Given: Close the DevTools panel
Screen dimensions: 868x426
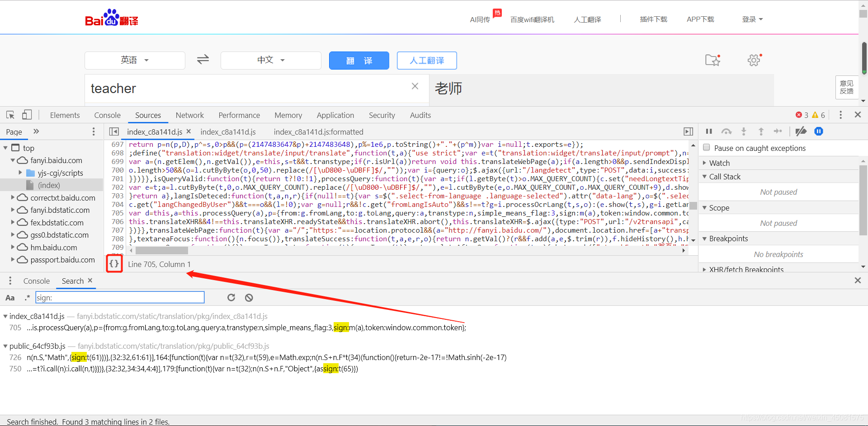Looking at the screenshot, I should tap(858, 115).
